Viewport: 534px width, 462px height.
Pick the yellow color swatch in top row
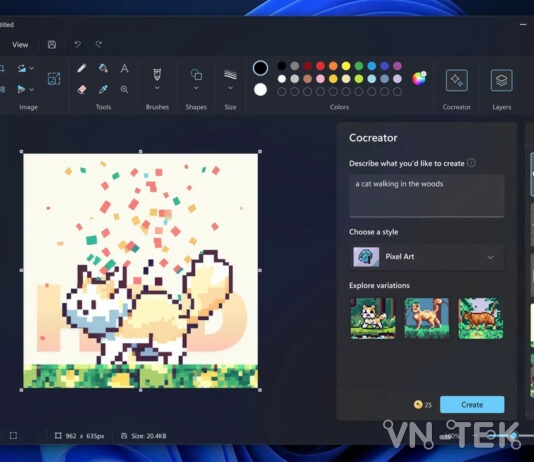pos(346,66)
